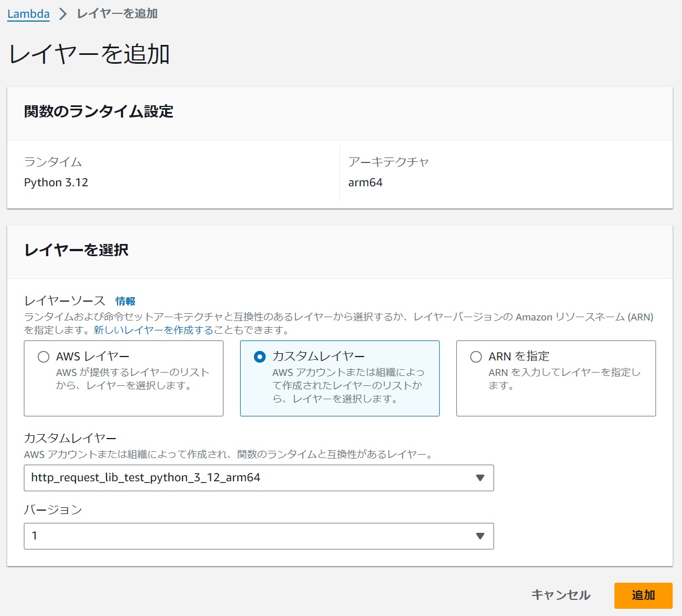Image resolution: width=682 pixels, height=616 pixels.
Task: Click the レイヤーを選択 section header
Action: (x=76, y=250)
